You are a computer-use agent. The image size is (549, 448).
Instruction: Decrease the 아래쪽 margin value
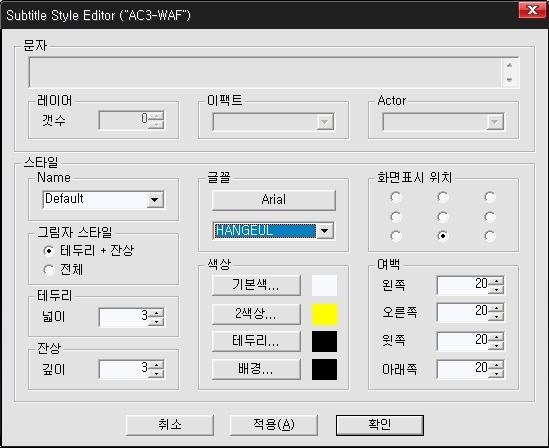(x=496, y=373)
